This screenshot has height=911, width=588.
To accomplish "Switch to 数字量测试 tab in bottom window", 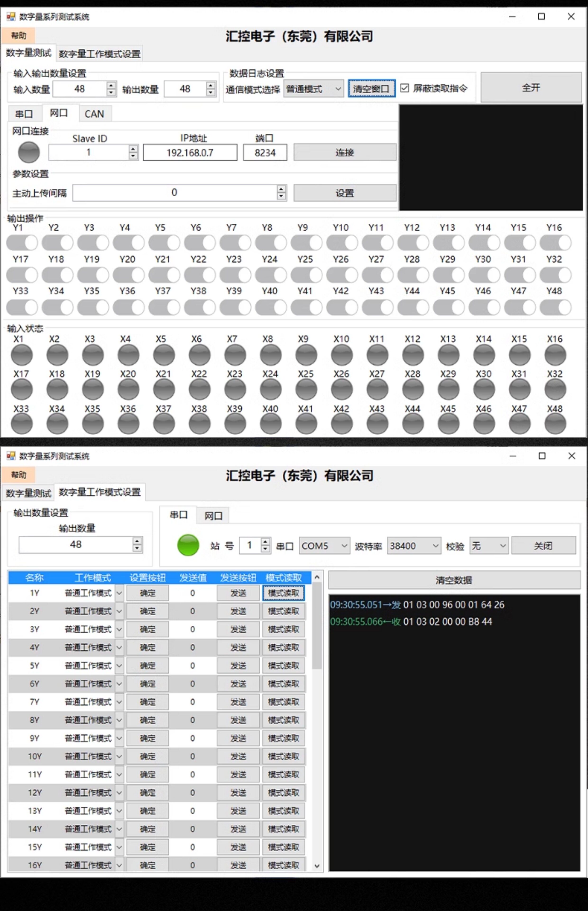I will click(x=28, y=493).
